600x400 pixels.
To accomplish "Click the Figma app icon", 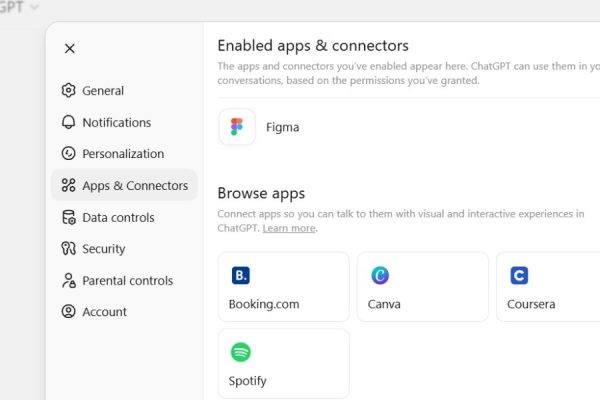I will pyautogui.click(x=237, y=127).
